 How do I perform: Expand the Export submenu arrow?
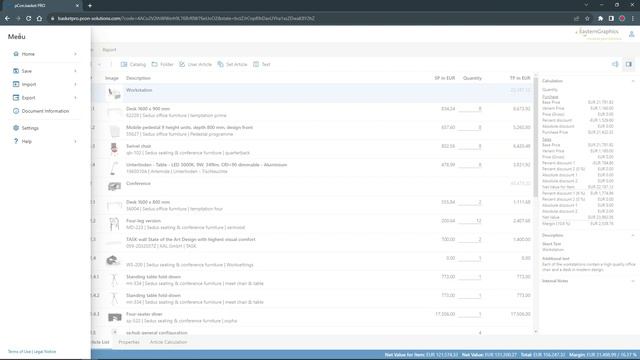pyautogui.click(x=75, y=98)
